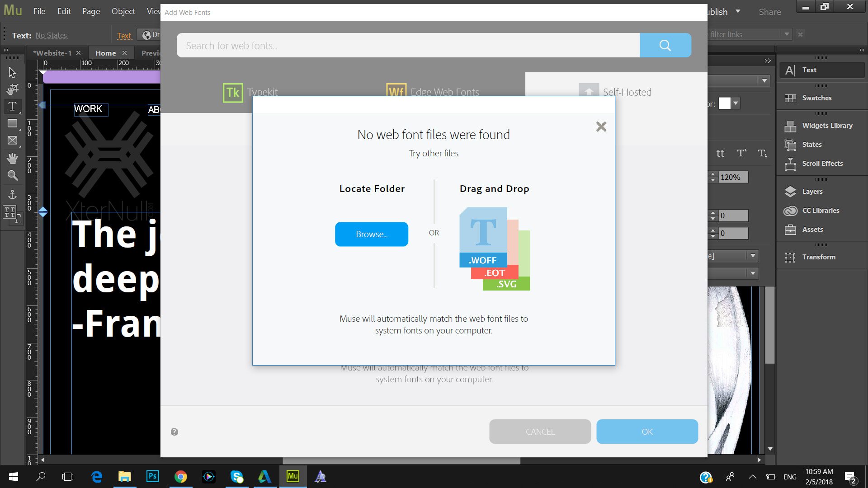
Task: Open the CC Libraries panel
Action: click(821, 210)
